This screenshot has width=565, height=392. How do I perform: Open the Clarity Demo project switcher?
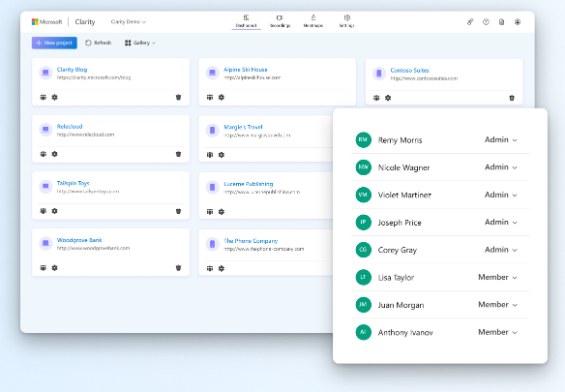point(129,22)
